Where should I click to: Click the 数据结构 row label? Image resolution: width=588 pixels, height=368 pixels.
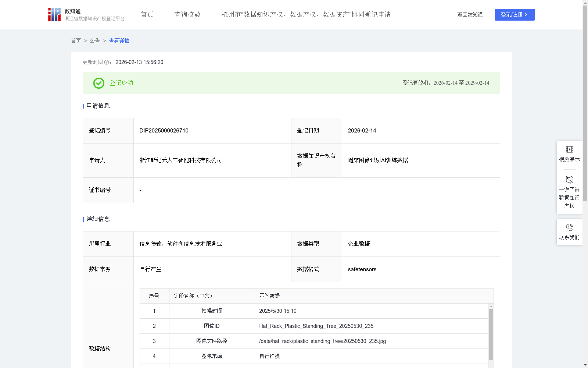[x=100, y=349]
